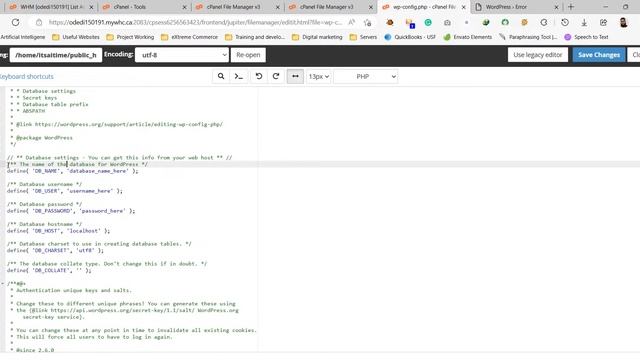
Task: Open Project Working bookmarks folder
Action: (130, 37)
